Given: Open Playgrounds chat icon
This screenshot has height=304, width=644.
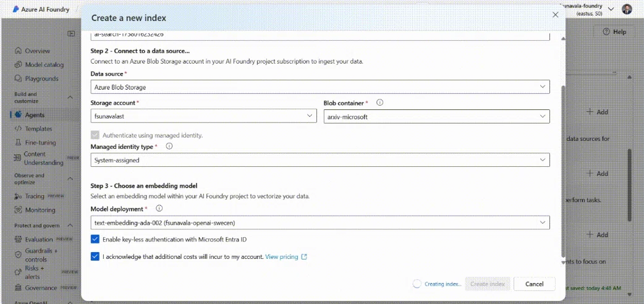Looking at the screenshot, I should pos(18,78).
